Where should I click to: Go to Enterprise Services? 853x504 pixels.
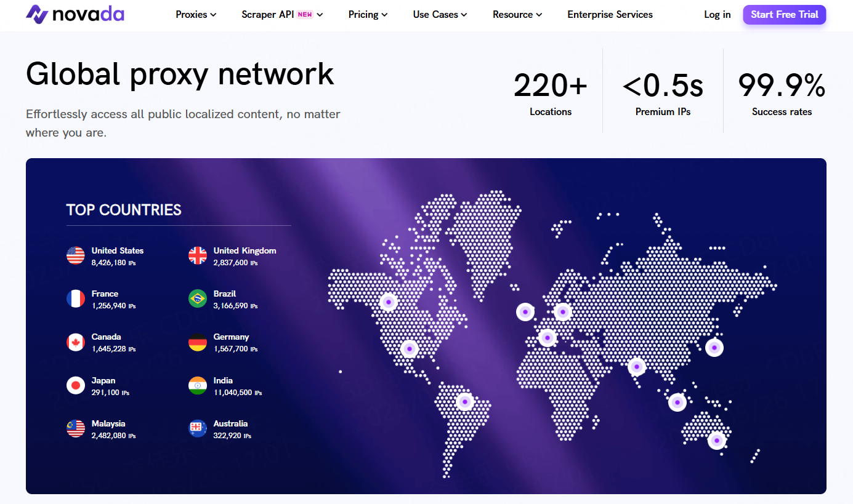coord(610,14)
